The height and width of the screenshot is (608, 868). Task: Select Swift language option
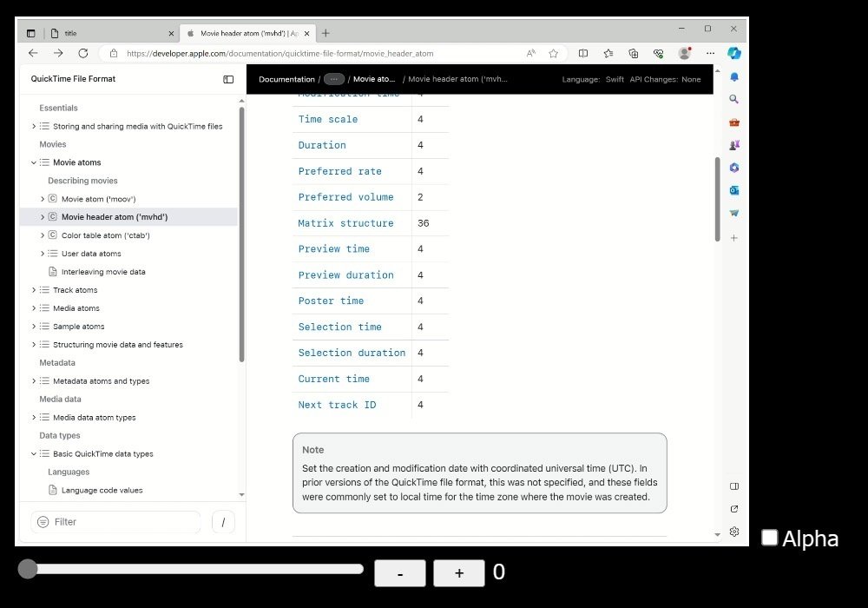tap(615, 79)
